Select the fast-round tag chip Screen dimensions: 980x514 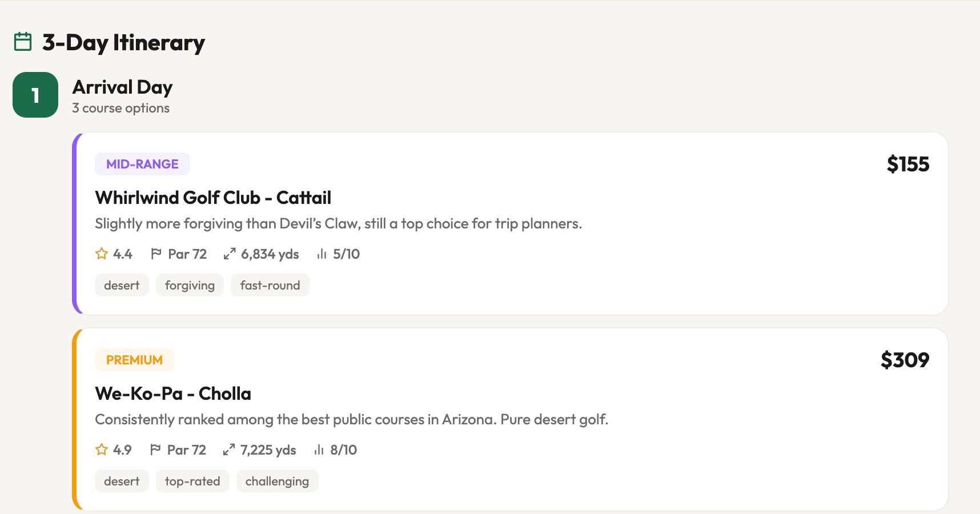click(x=270, y=285)
